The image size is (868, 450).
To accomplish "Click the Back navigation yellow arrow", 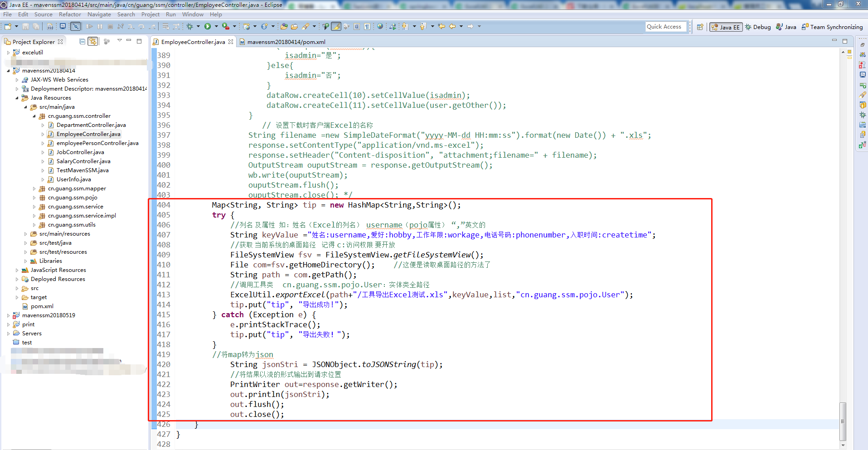I will 452,27.
